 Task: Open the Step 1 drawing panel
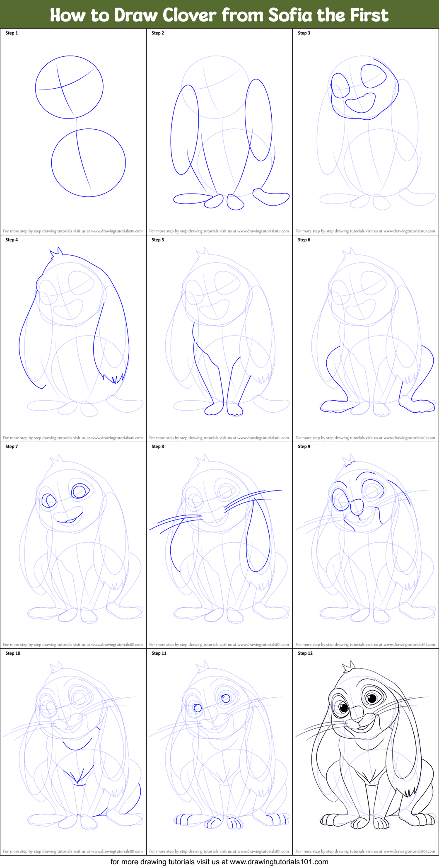click(x=73, y=132)
